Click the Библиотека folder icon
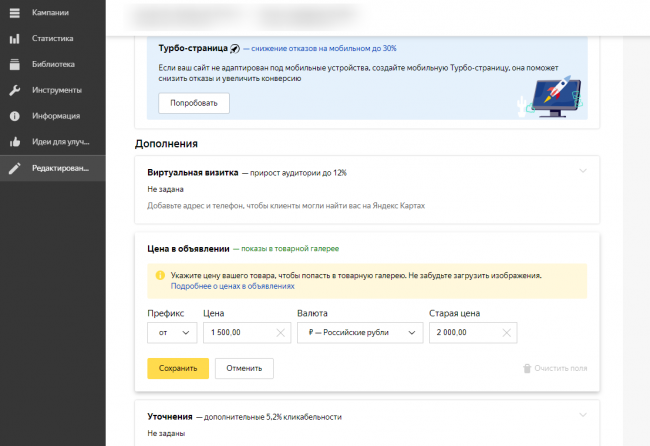Screen dimensions: 650x446 pos(14,65)
